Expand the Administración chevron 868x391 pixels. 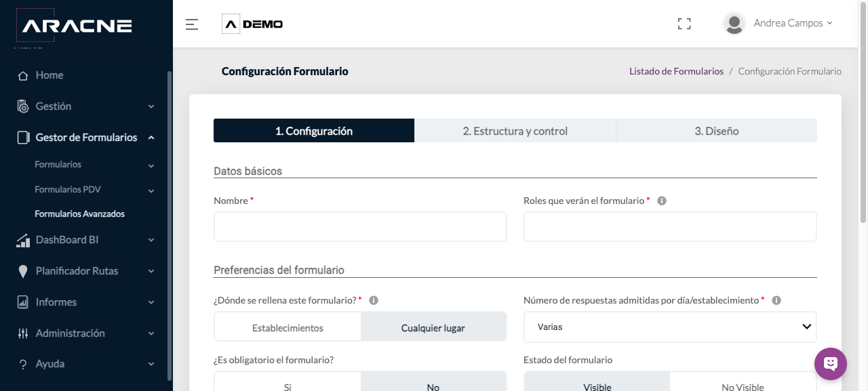(x=151, y=334)
